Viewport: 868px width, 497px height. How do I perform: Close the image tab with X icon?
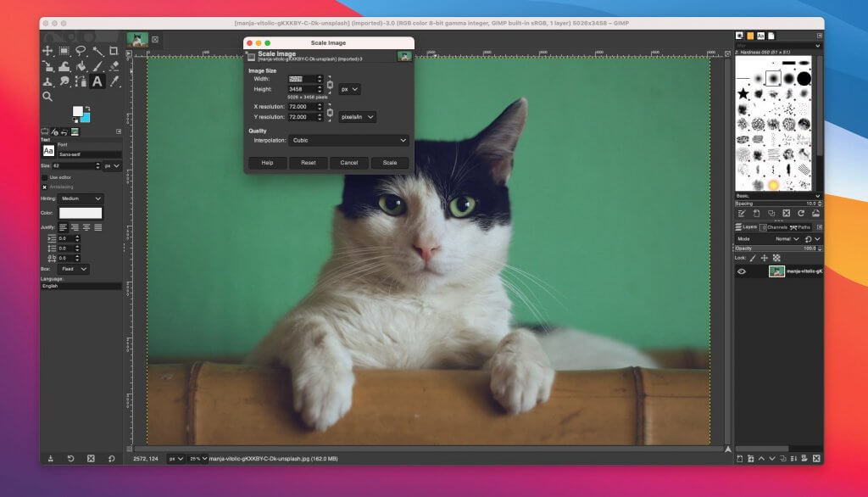coord(155,39)
